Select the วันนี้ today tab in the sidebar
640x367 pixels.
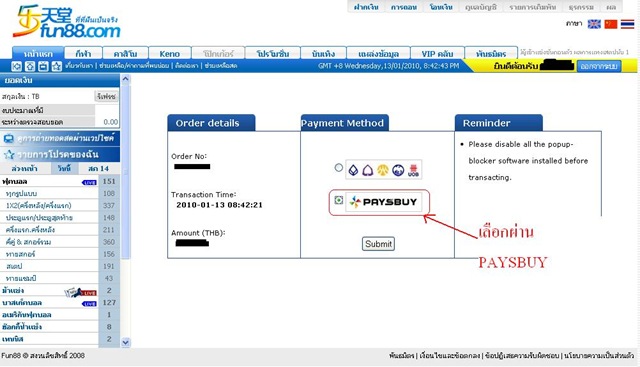click(64, 168)
